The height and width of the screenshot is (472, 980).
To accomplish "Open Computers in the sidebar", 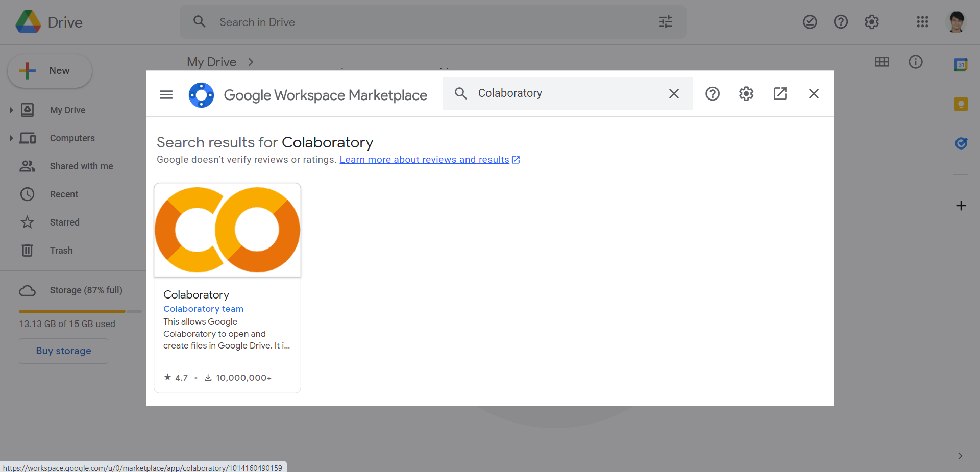I will [x=72, y=138].
